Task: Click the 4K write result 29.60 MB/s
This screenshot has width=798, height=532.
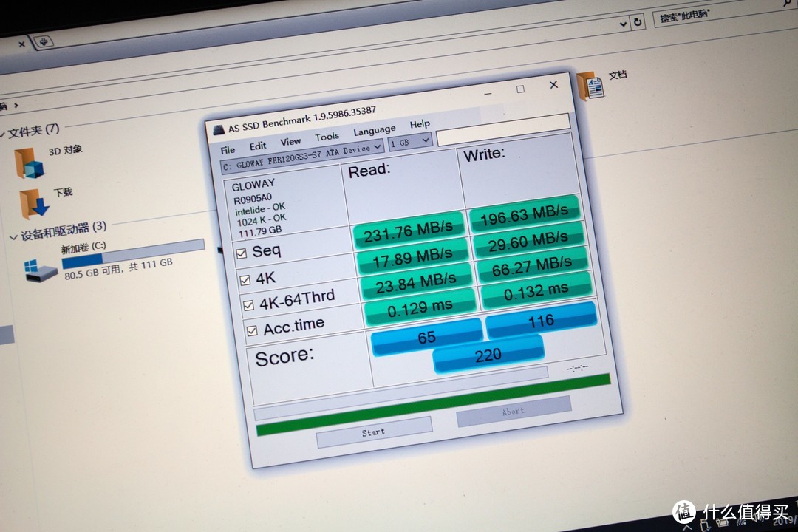Action: 528,240
